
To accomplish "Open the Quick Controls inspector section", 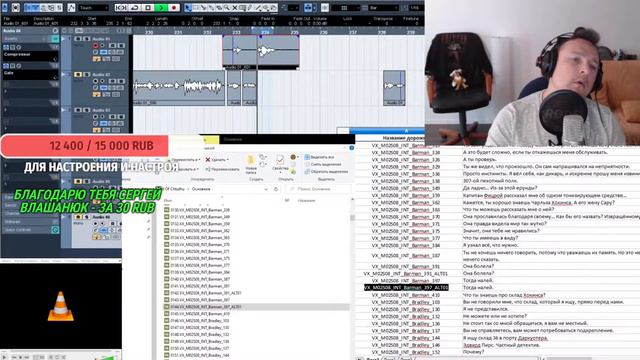I will 30,230.
